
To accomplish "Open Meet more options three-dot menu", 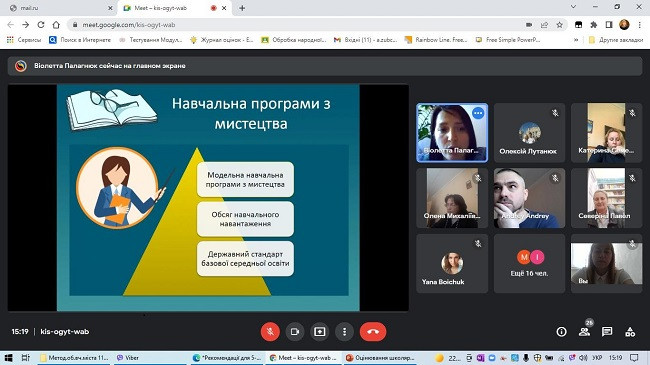I will coord(344,331).
